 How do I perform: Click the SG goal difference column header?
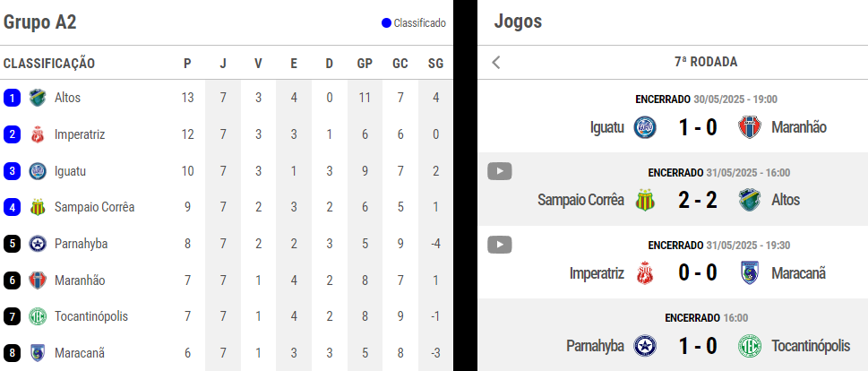[435, 64]
